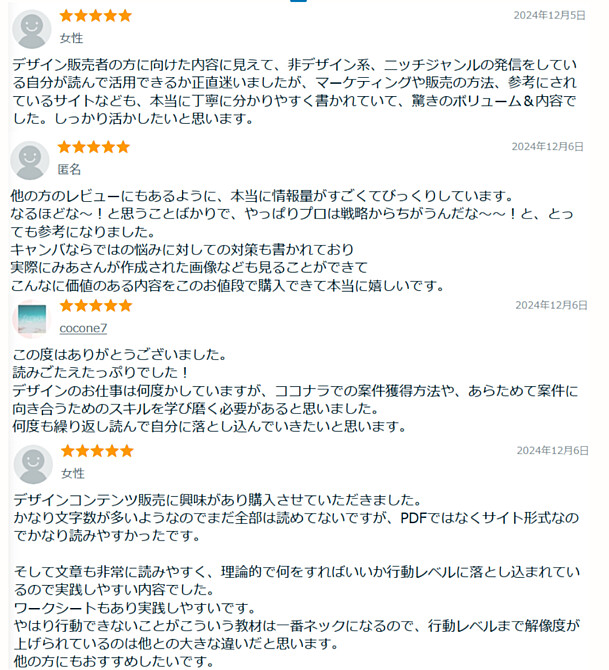This screenshot has height=670, width=609.
Task: Click the review text starting デザイン販売者の方に
Action: (x=295, y=91)
